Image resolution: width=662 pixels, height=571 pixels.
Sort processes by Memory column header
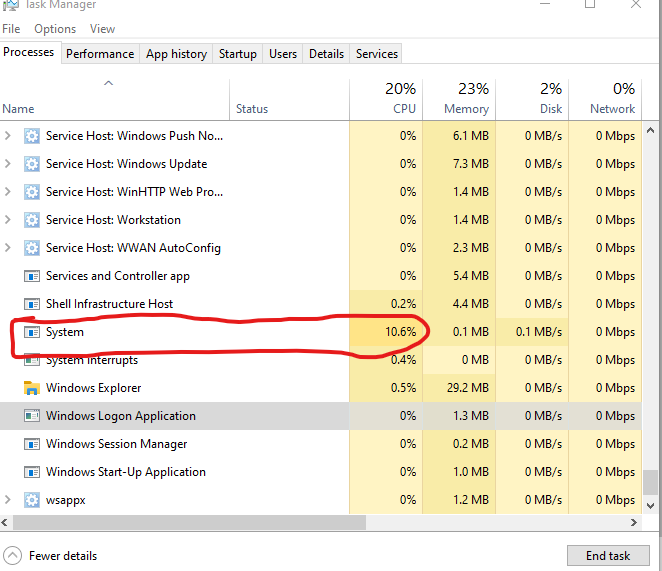459,100
